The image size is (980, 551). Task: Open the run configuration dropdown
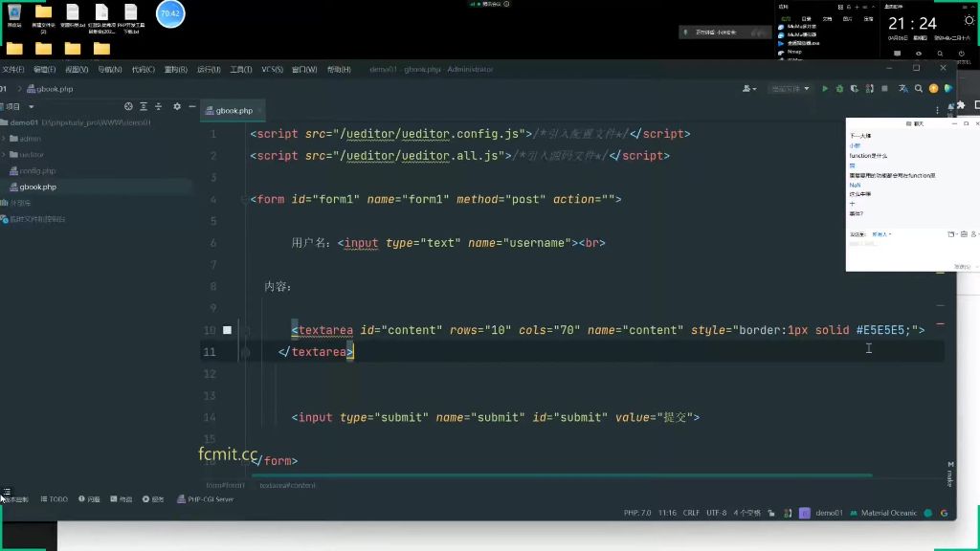coord(790,89)
